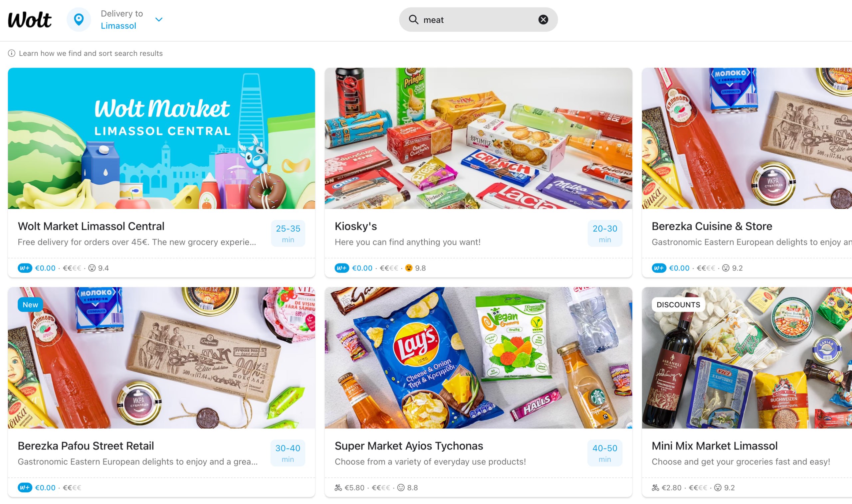Expand the Delivery to Limassol dropdown chevron

pos(159,20)
